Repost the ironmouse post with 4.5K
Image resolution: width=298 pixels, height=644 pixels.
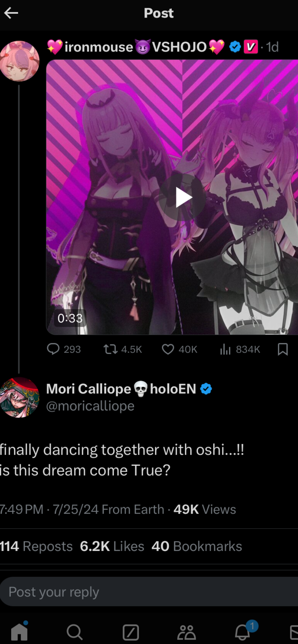[122, 349]
